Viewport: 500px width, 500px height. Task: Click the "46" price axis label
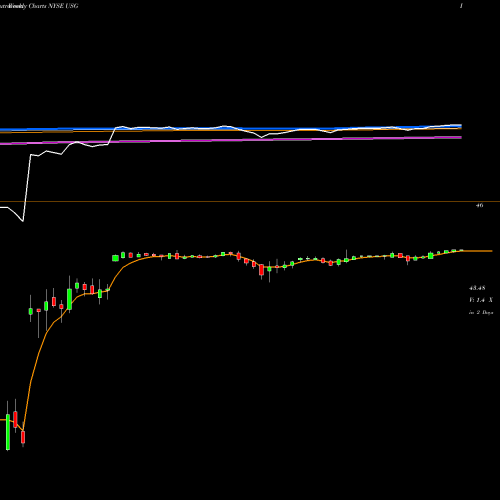click(x=479, y=205)
